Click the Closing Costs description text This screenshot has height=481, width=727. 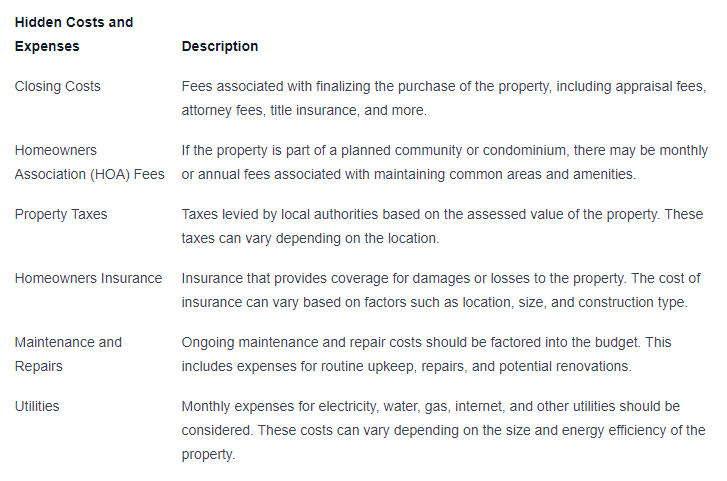coord(444,98)
